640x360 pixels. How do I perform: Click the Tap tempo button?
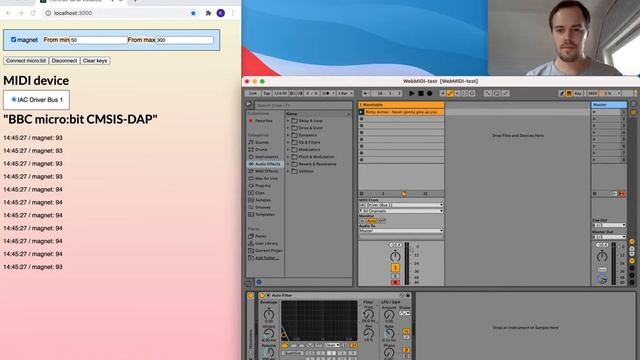pos(267,93)
